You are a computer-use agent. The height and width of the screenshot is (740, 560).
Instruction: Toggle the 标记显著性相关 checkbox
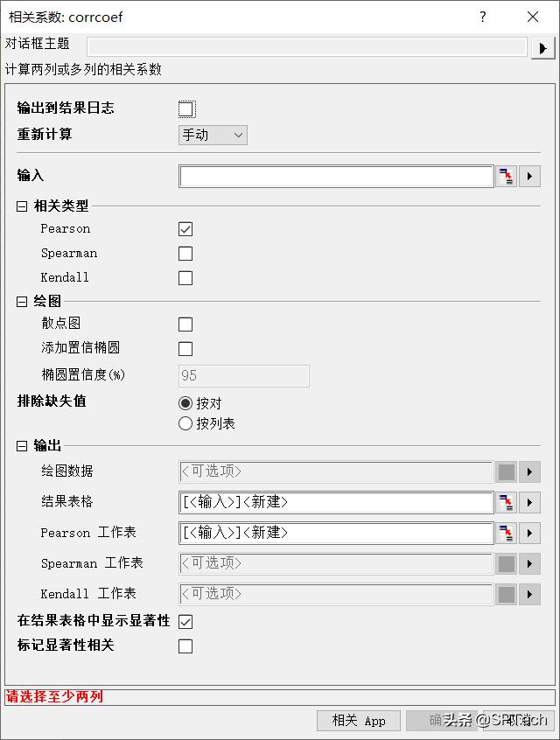pos(185,646)
